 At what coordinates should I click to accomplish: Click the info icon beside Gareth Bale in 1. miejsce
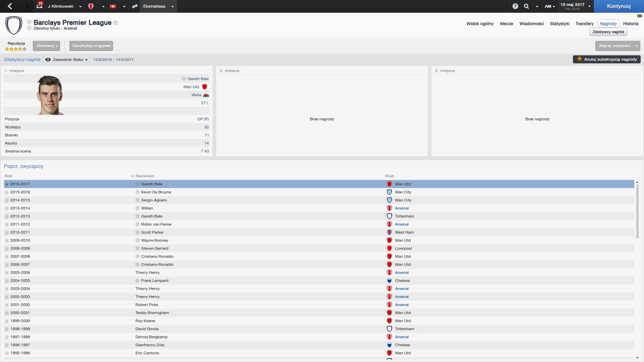(184, 79)
